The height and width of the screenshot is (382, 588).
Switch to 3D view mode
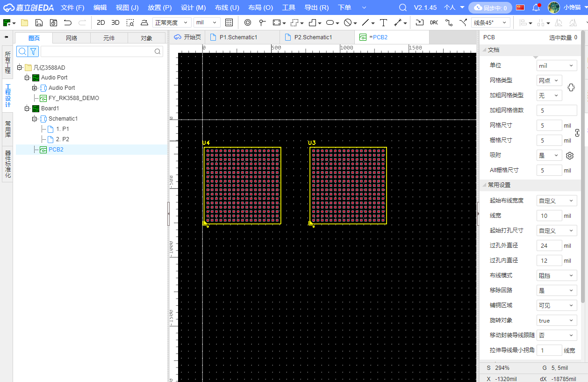pyautogui.click(x=115, y=22)
